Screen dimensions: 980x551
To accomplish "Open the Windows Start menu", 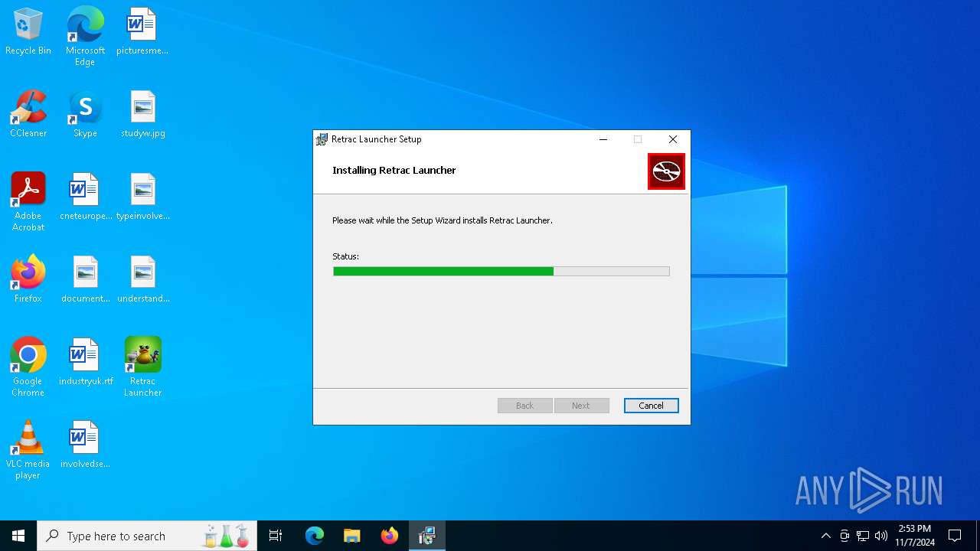I will [18, 536].
